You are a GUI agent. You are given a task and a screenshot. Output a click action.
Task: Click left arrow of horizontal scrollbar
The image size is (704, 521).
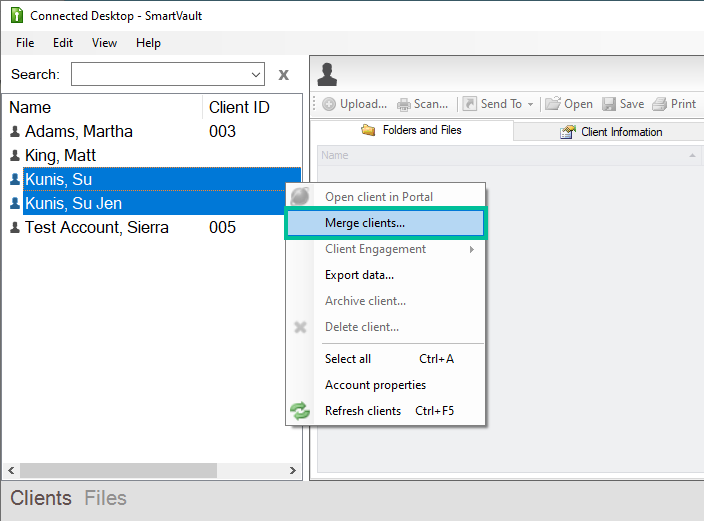[11, 470]
